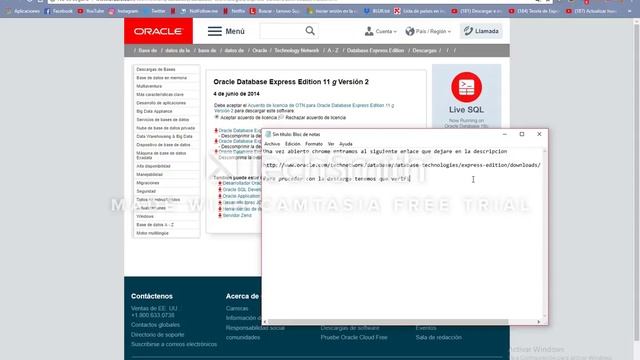Open Aplicaciones shortcut in bookmarks bar
Viewport: 640px width, 360px height.
click(x=23, y=11)
